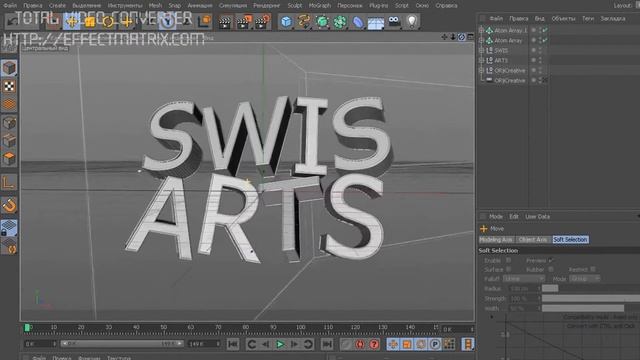Viewport: 640px width, 360px height.
Task: Open the green generator objects icon
Action: click(x=322, y=22)
